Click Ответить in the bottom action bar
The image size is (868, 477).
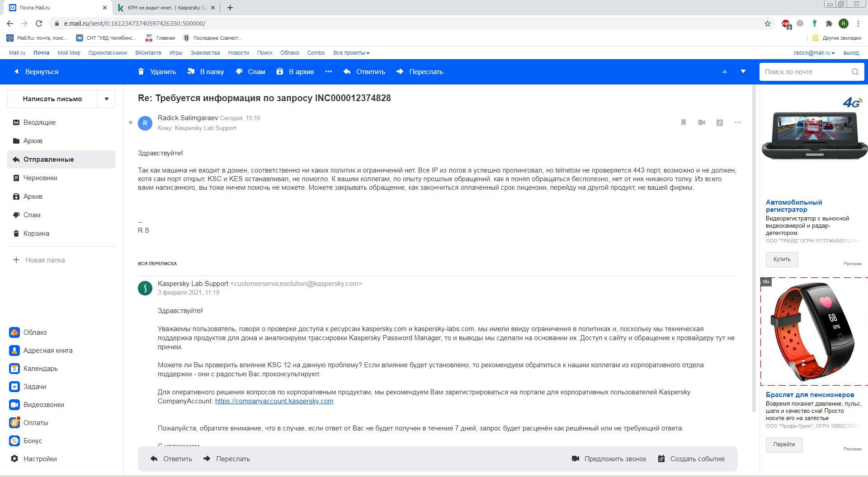tap(171, 458)
